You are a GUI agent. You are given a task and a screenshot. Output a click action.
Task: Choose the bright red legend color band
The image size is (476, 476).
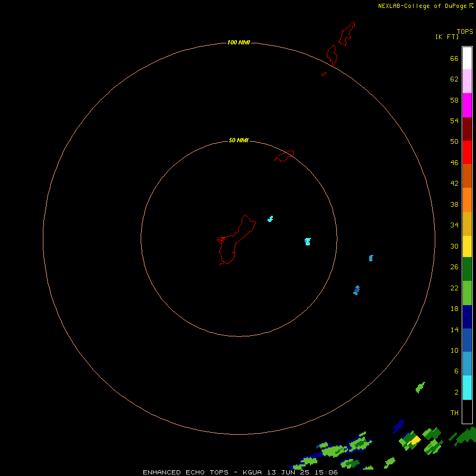coord(467,152)
